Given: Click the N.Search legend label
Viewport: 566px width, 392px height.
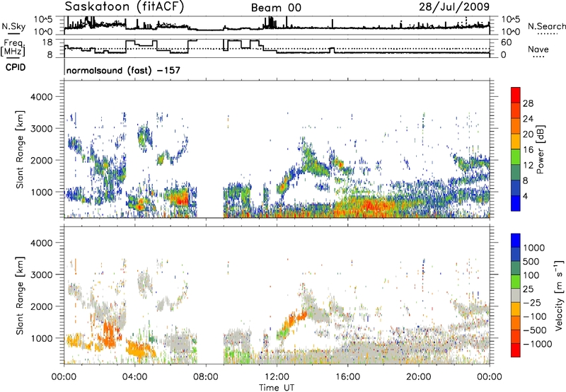Looking at the screenshot, I should pyautogui.click(x=546, y=26).
